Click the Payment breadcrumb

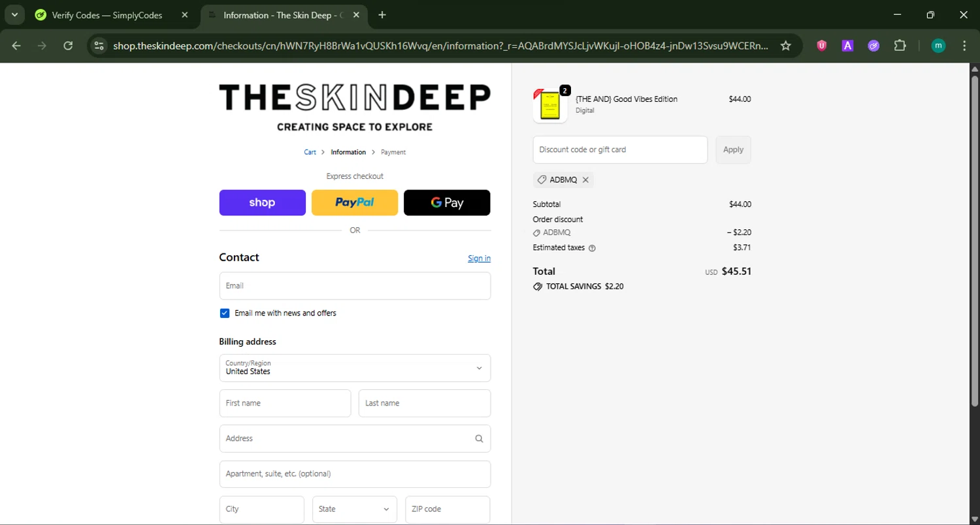click(x=393, y=152)
